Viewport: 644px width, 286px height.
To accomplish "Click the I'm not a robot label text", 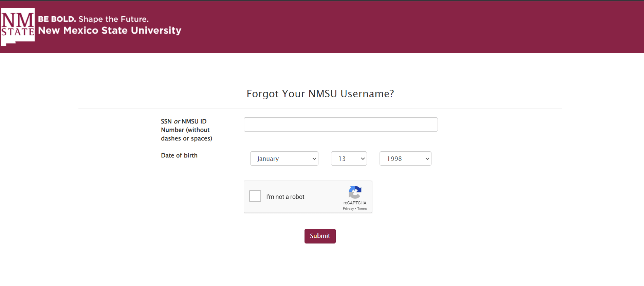I will 285,197.
